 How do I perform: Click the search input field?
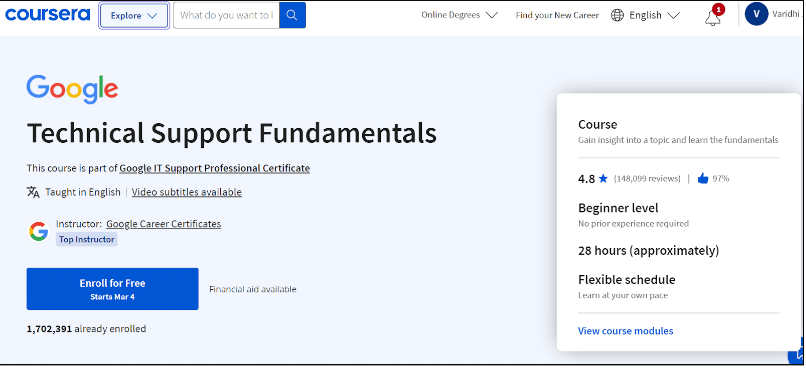click(x=226, y=15)
